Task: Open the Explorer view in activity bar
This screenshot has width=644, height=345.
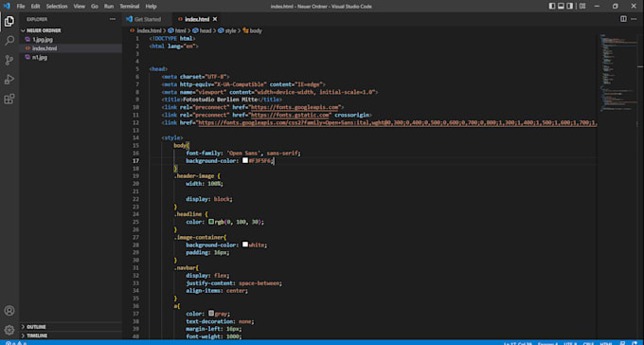Action: coord(9,21)
